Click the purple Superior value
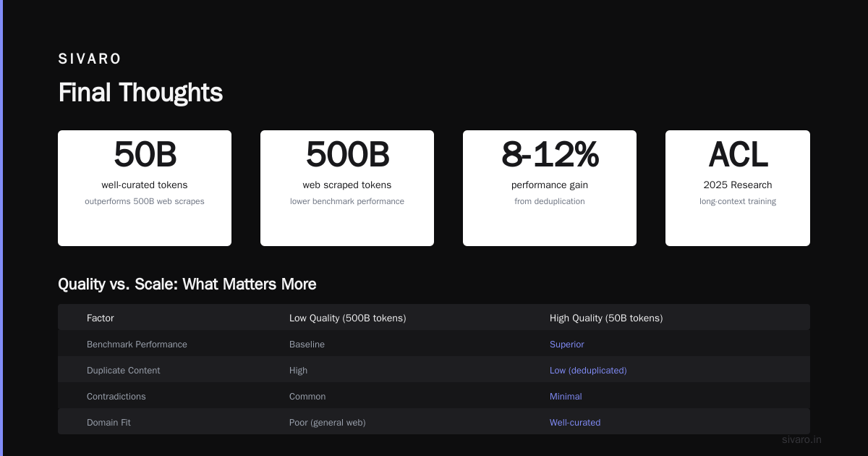This screenshot has height=456, width=868. point(567,345)
